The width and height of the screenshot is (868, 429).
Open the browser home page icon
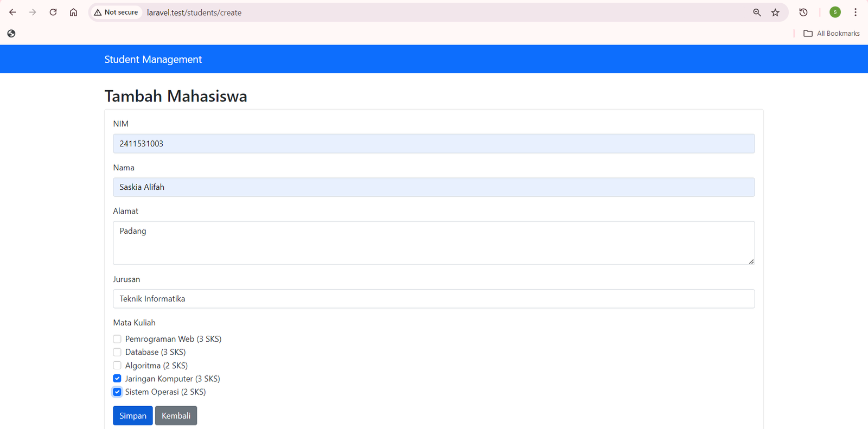click(74, 12)
